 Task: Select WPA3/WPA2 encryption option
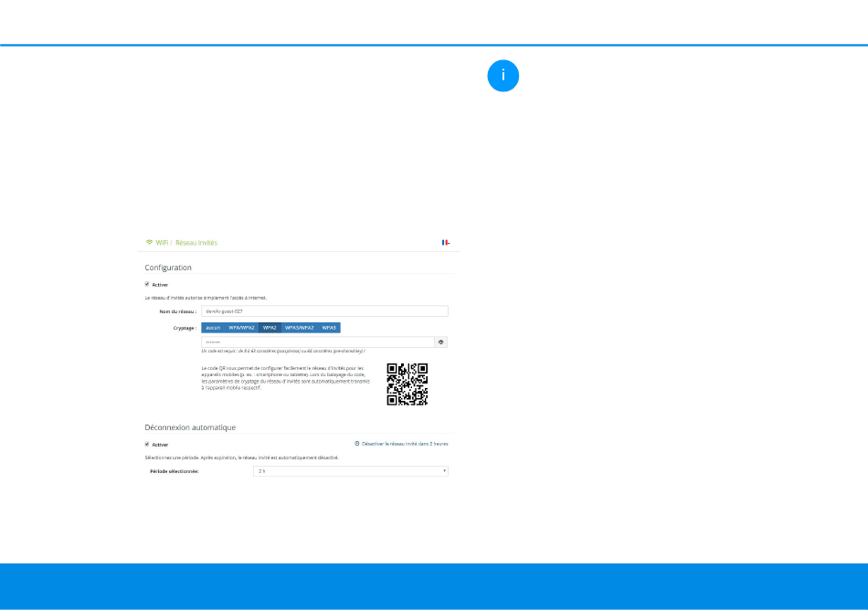[299, 327]
